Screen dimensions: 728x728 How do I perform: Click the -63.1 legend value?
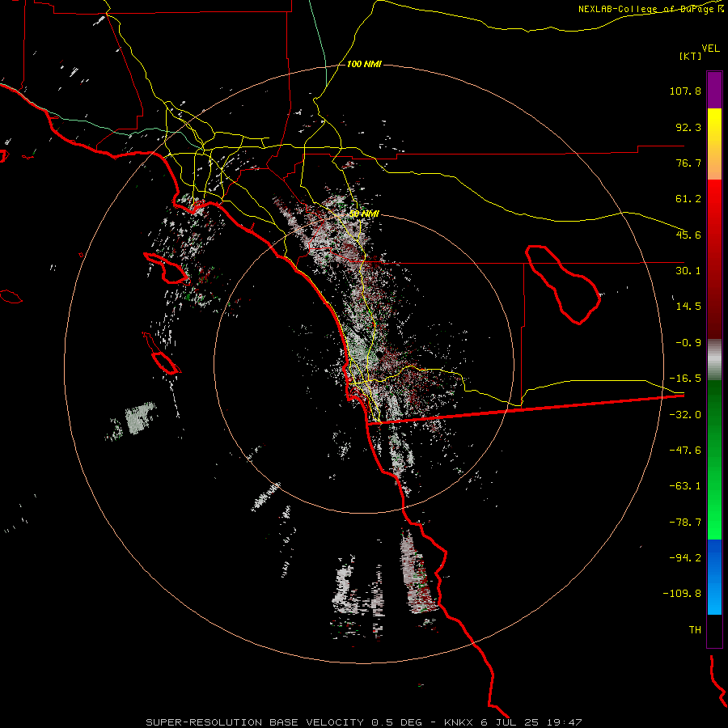coord(685,486)
